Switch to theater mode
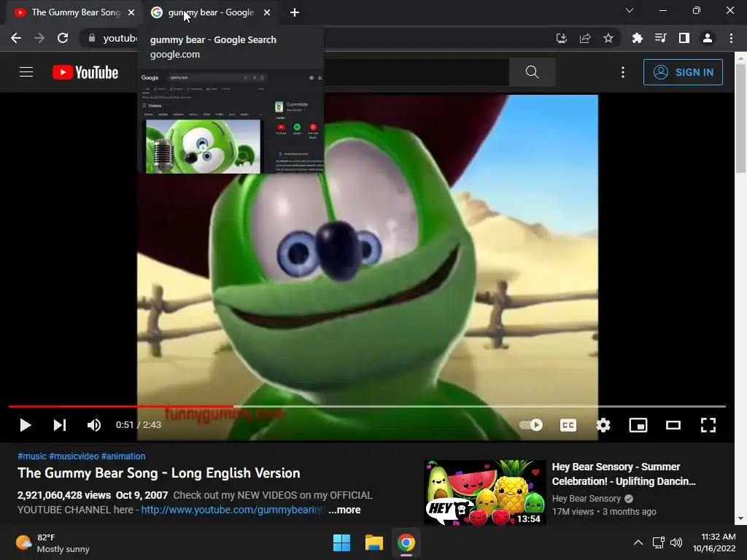This screenshot has width=747, height=560. [x=673, y=425]
